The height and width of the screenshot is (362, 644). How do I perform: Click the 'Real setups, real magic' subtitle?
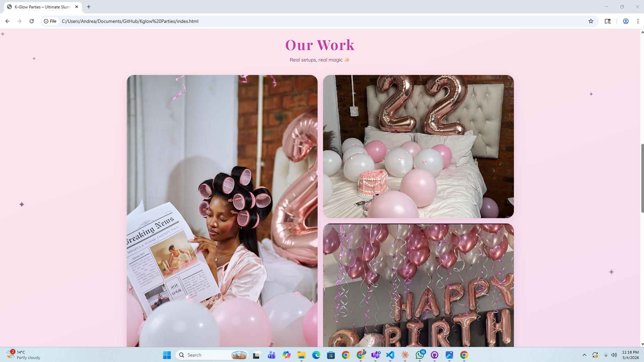pyautogui.click(x=320, y=60)
